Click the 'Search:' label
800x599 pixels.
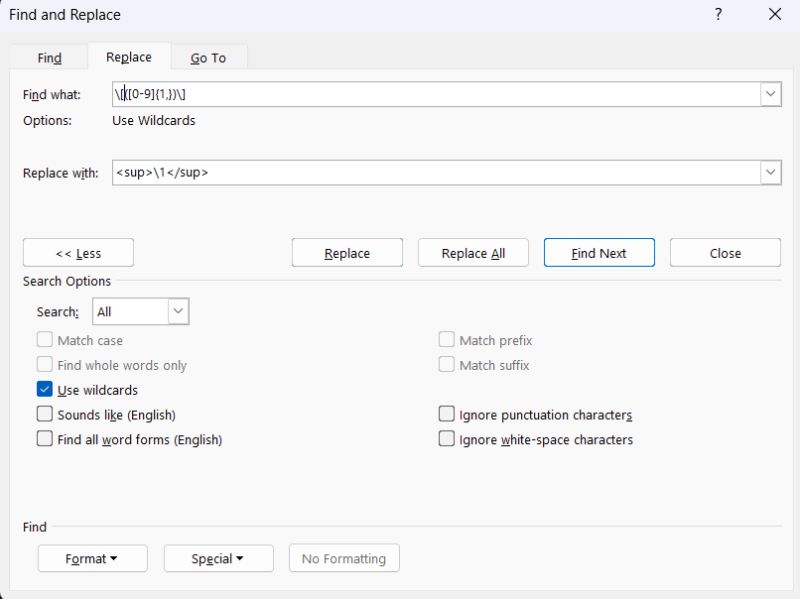click(x=58, y=312)
